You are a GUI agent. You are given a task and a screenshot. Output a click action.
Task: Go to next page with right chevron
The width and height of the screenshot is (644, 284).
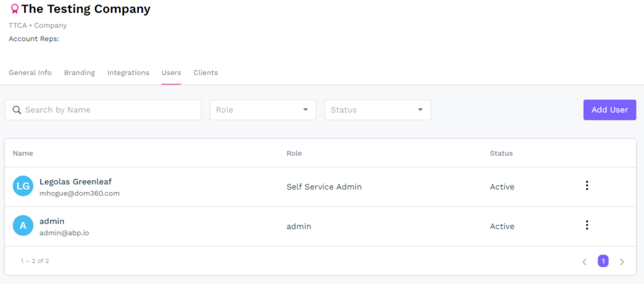pyautogui.click(x=622, y=261)
